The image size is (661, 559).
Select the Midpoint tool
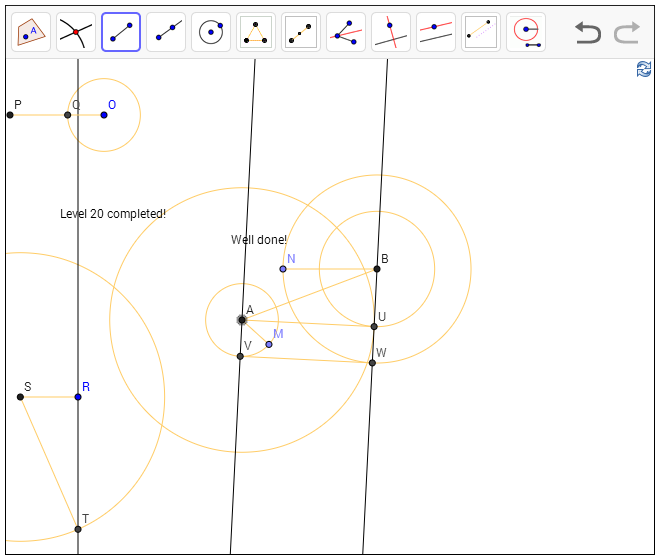click(301, 32)
